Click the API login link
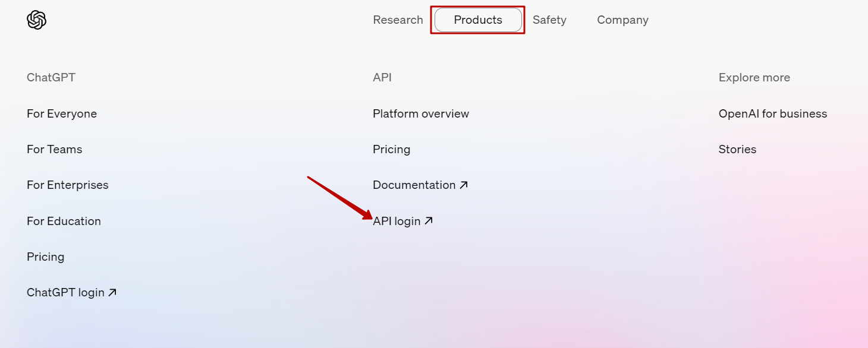Screen dimensions: 868x348 pos(403,221)
